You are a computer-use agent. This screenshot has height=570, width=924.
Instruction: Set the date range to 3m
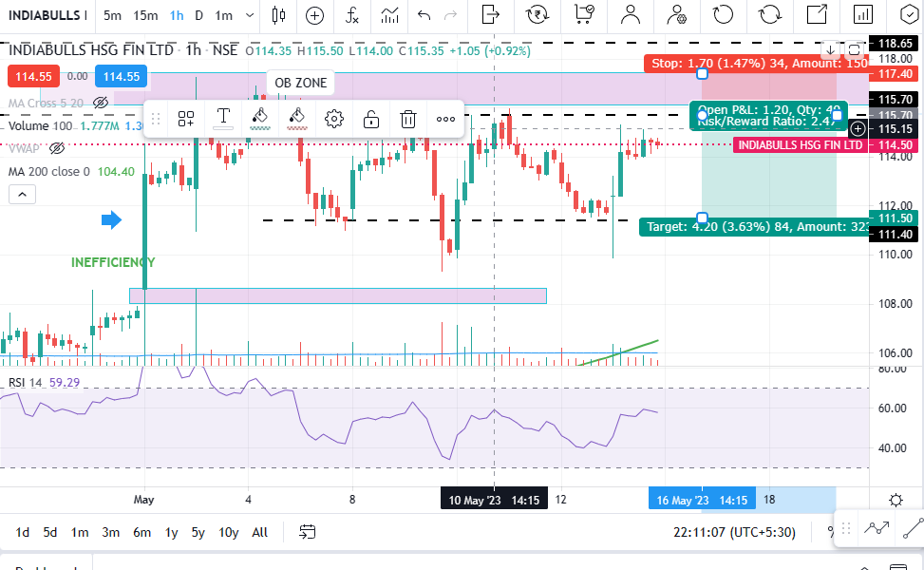(x=110, y=532)
